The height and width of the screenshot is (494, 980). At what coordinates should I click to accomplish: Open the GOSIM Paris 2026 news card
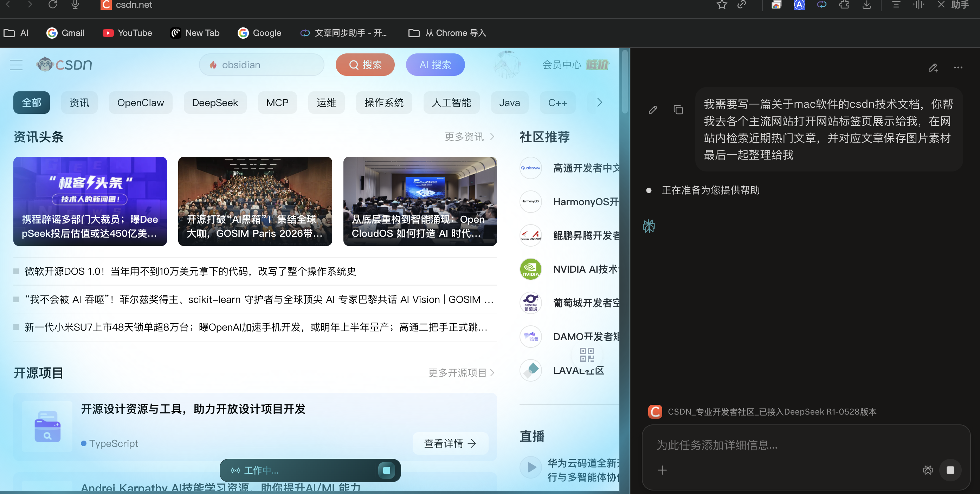(x=255, y=201)
